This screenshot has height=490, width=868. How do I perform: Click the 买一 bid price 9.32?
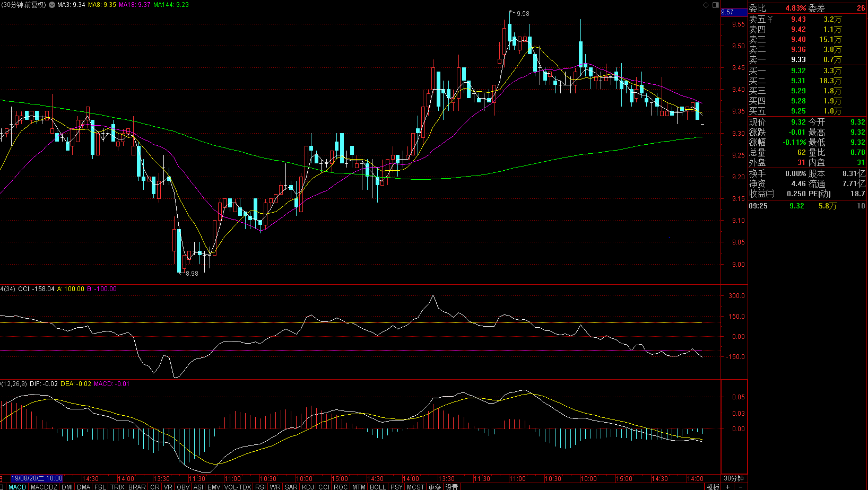click(798, 71)
